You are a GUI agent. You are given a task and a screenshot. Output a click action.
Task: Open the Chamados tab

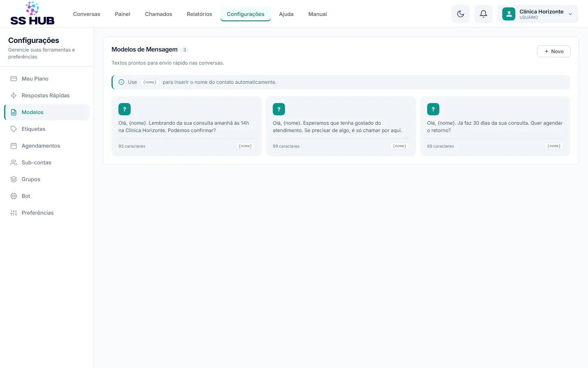point(158,14)
